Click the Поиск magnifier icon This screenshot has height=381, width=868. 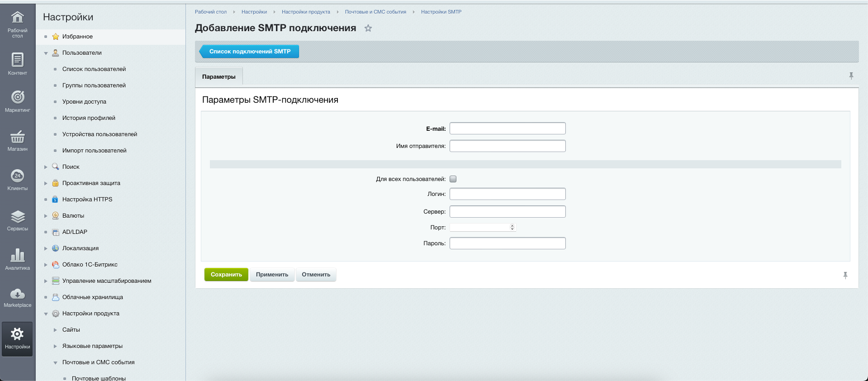[x=56, y=167]
